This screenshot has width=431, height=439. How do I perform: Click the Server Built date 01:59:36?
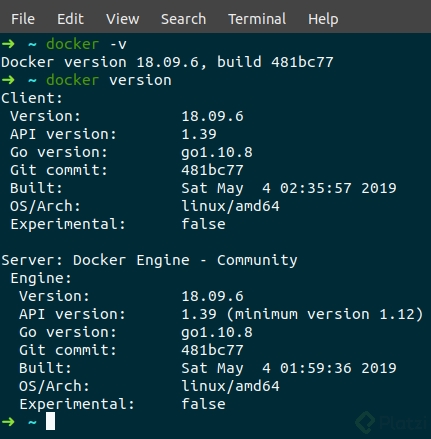pos(315,368)
